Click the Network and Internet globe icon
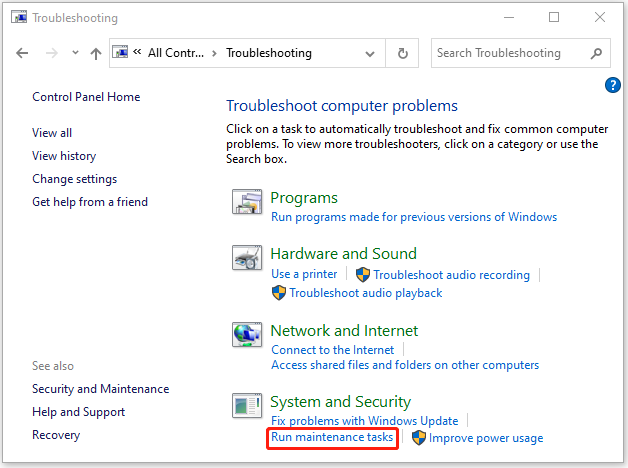Viewport: 628px width, 468px height. click(x=247, y=335)
